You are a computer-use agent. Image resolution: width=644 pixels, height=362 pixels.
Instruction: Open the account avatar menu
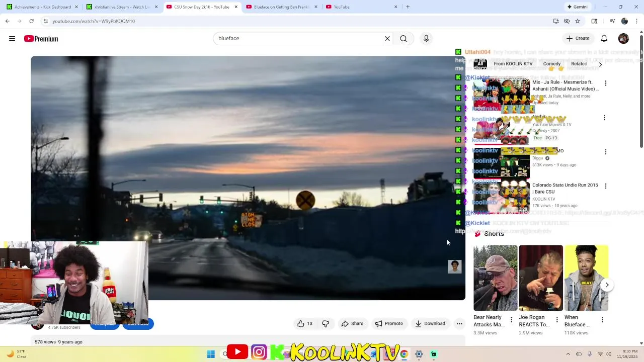(623, 39)
